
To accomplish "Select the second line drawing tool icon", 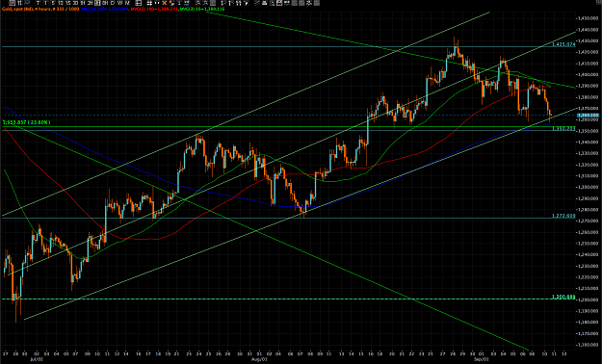I will pos(231,3).
